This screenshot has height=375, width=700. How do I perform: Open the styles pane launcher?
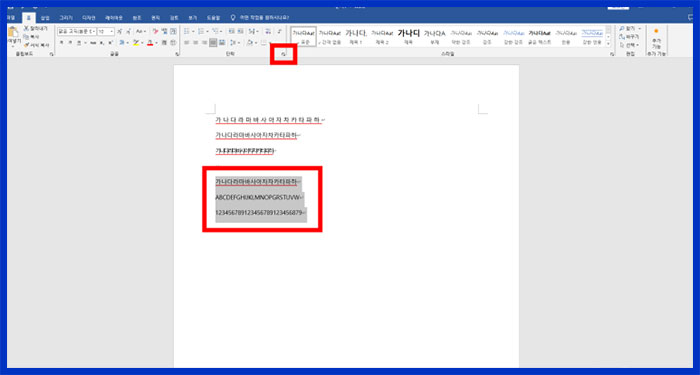[612, 54]
